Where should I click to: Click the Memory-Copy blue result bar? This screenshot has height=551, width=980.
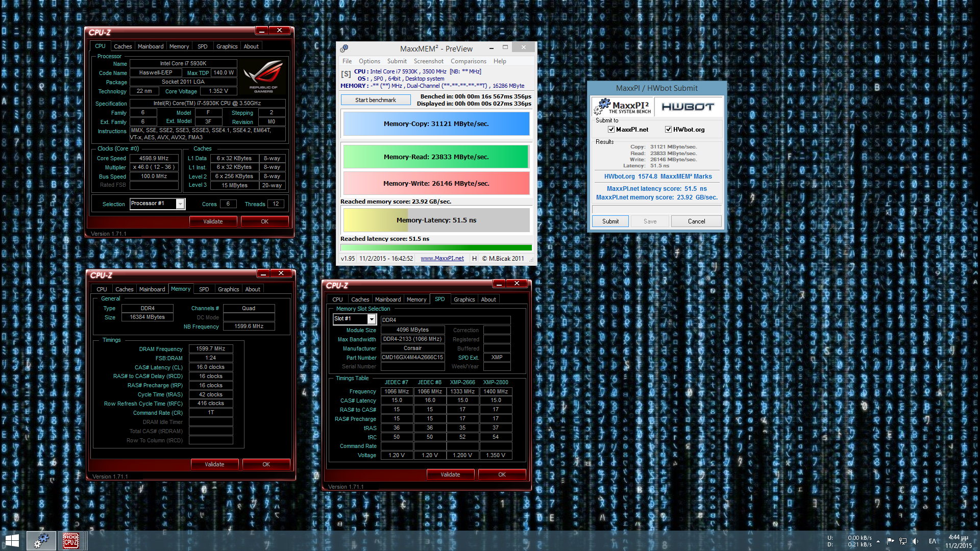(436, 124)
